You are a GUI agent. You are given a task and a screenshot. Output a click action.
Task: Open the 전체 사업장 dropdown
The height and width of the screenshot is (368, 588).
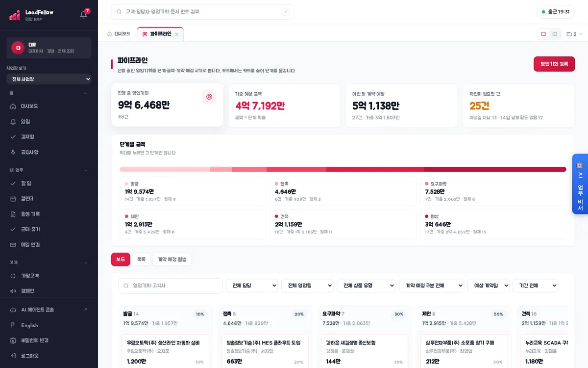coord(49,79)
